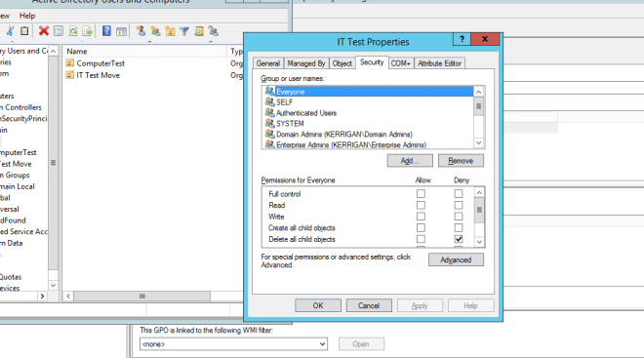Check Allow for Read permission
Screen dimensions: 644x358
tap(421, 205)
